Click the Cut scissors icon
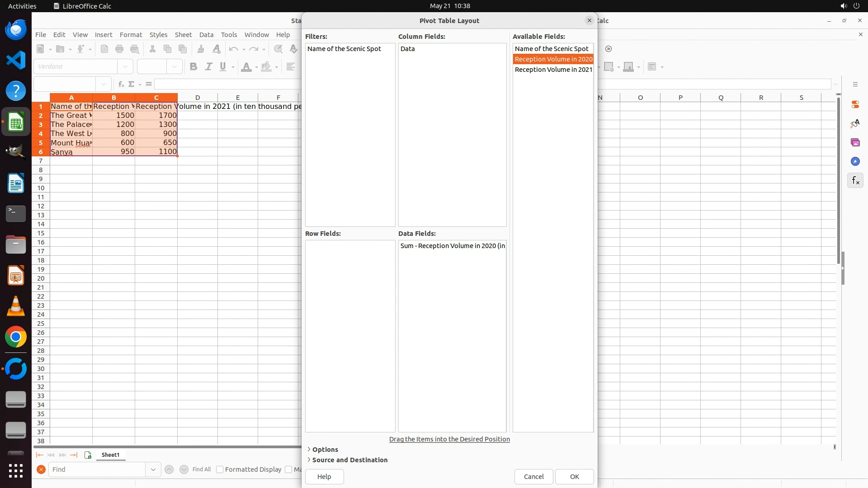This screenshot has width=868, height=488. coord(152,49)
